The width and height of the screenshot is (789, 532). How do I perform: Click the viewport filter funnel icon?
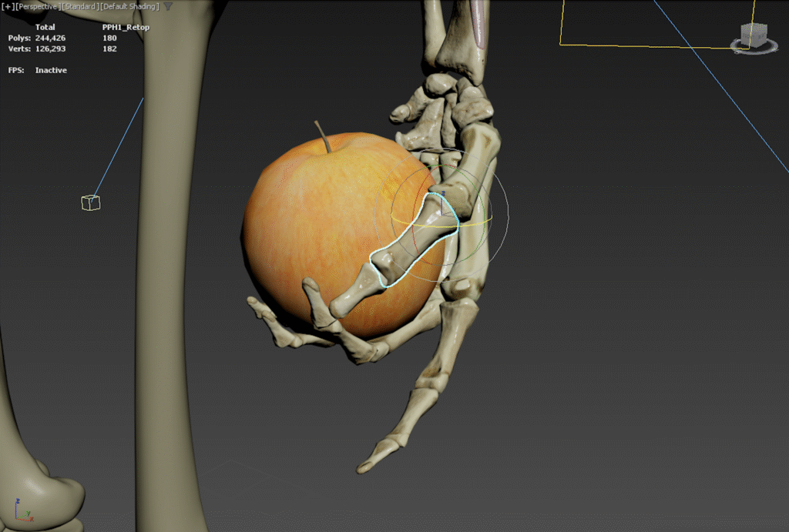click(168, 7)
